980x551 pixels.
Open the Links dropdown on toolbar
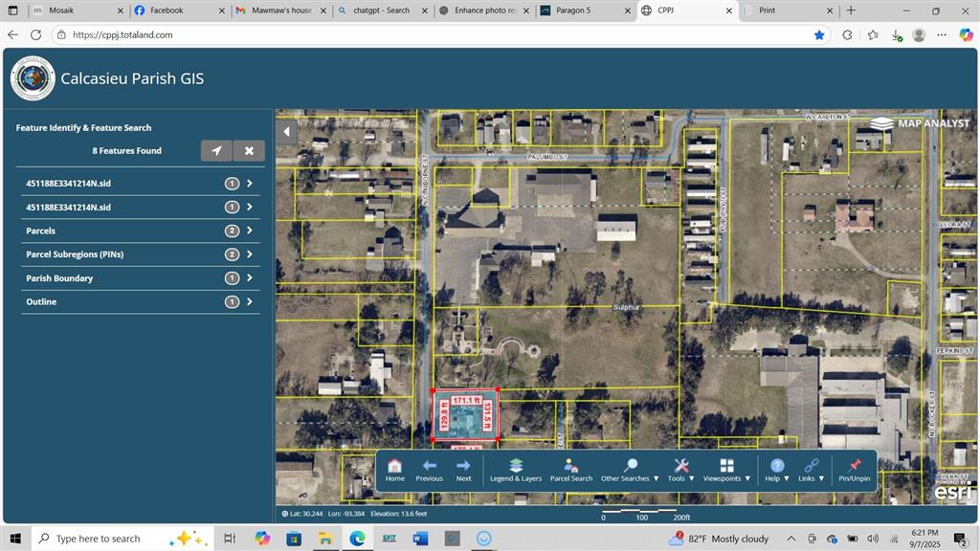click(811, 471)
